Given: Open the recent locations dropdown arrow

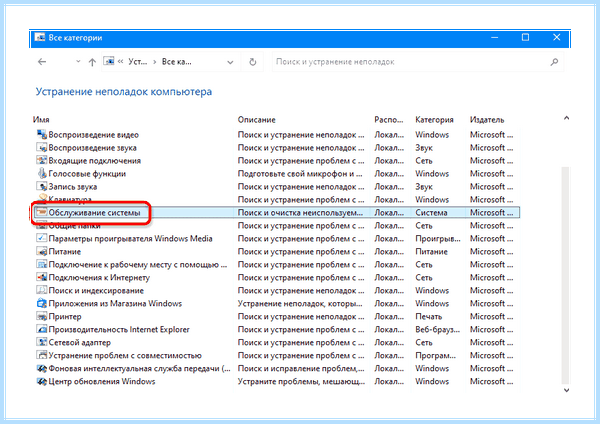Looking at the screenshot, I should pos(78,62).
